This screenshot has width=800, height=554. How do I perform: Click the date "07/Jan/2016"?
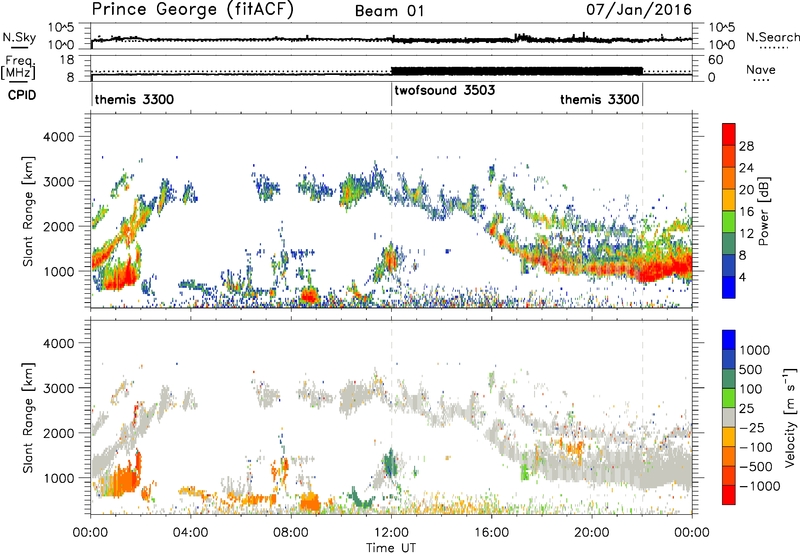point(638,10)
